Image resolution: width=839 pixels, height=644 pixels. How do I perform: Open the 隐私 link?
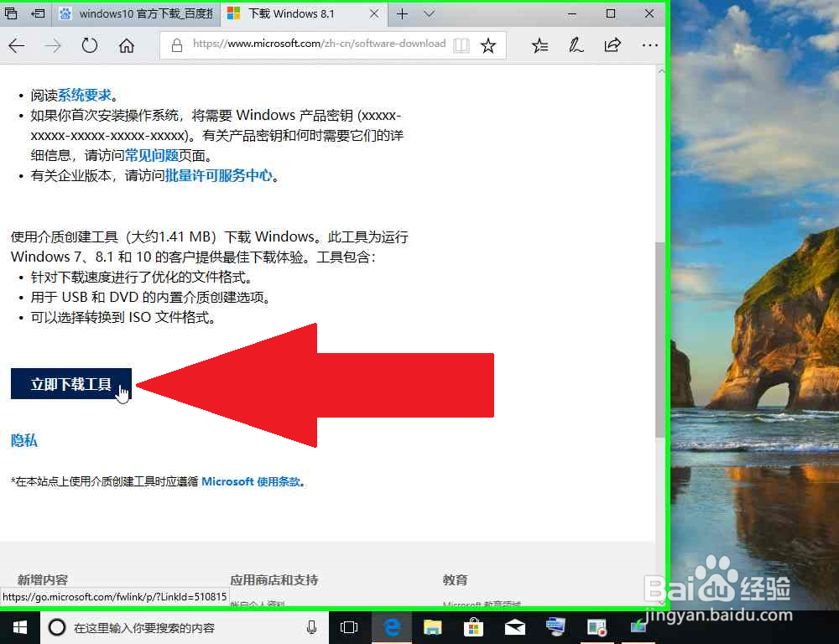click(x=24, y=440)
